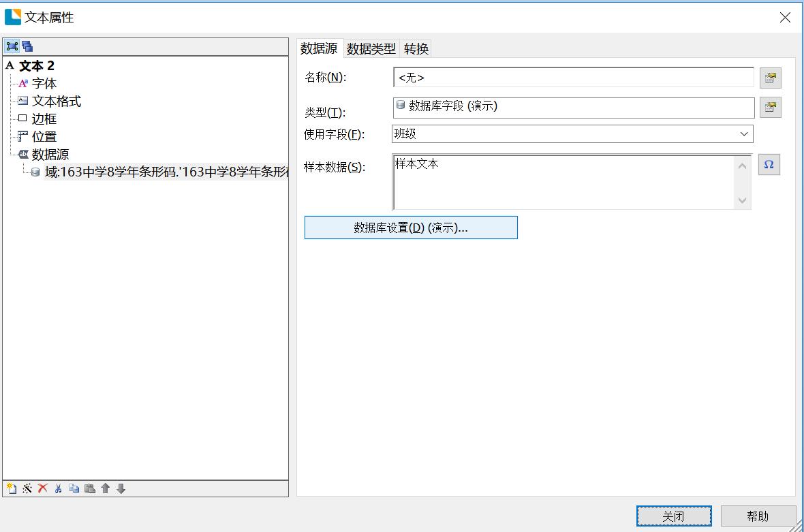Insert a special character via the omega button
Viewport: 804px width, 532px height.
[x=769, y=164]
